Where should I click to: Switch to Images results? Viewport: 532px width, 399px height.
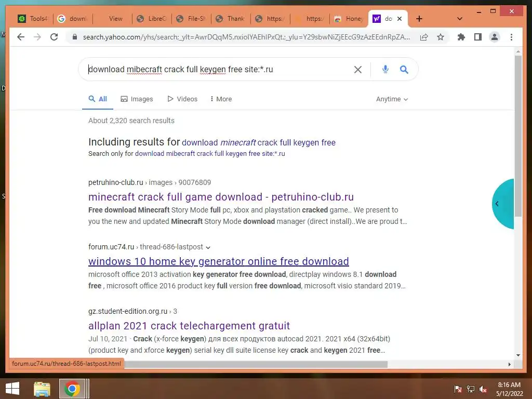pyautogui.click(x=137, y=99)
